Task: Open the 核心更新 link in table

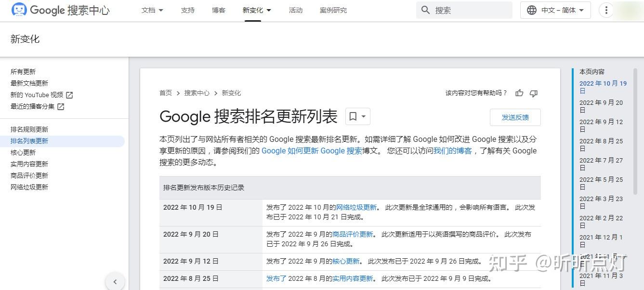Action: pyautogui.click(x=346, y=262)
